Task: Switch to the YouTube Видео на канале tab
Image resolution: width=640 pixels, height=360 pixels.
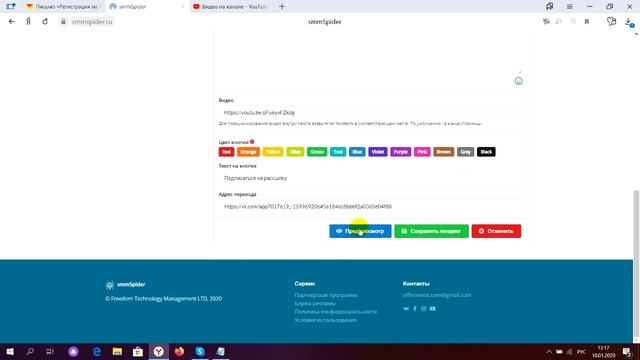Action: [x=231, y=7]
